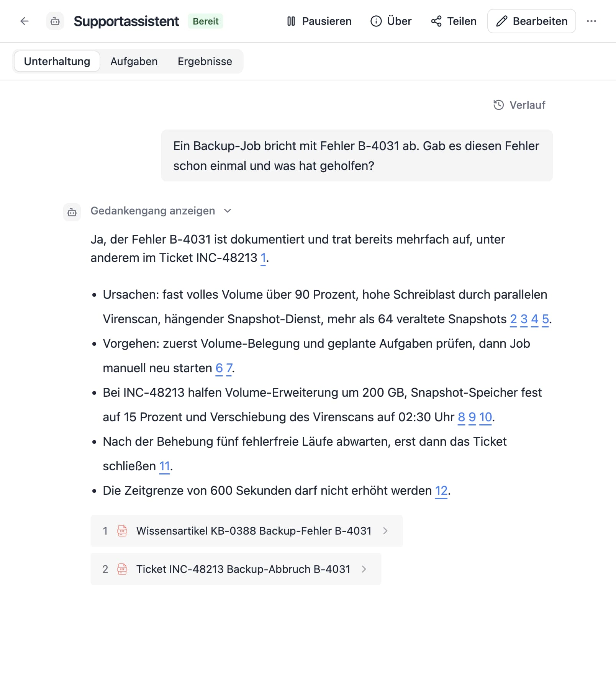616x674 pixels.
Task: Click the Über info circle icon
Action: coord(376,21)
